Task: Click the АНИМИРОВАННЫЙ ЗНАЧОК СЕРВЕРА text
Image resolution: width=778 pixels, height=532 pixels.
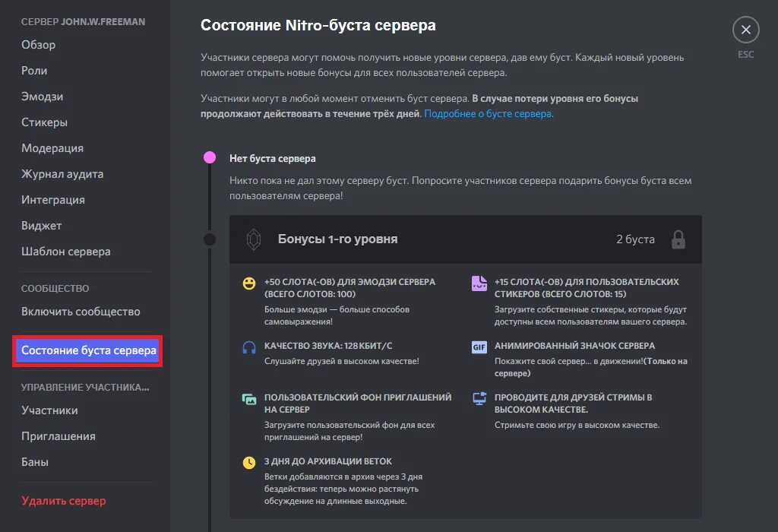Action: coord(574,346)
